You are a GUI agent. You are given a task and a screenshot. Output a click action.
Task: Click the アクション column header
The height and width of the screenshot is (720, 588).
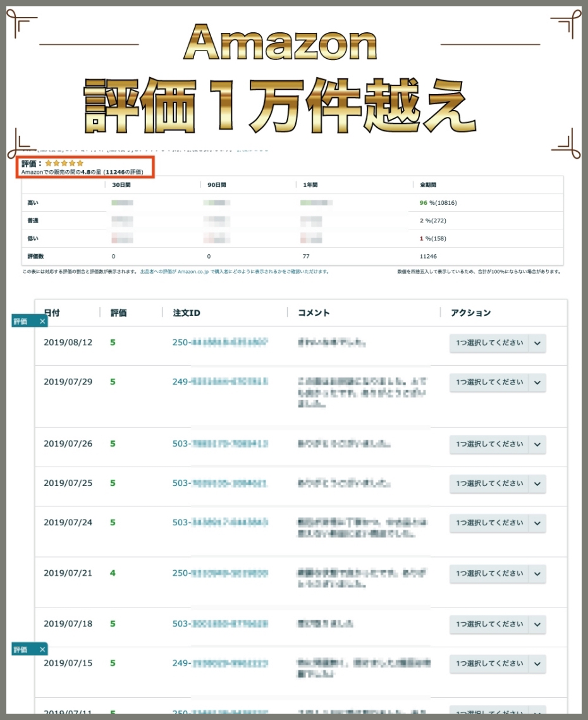[x=471, y=313]
